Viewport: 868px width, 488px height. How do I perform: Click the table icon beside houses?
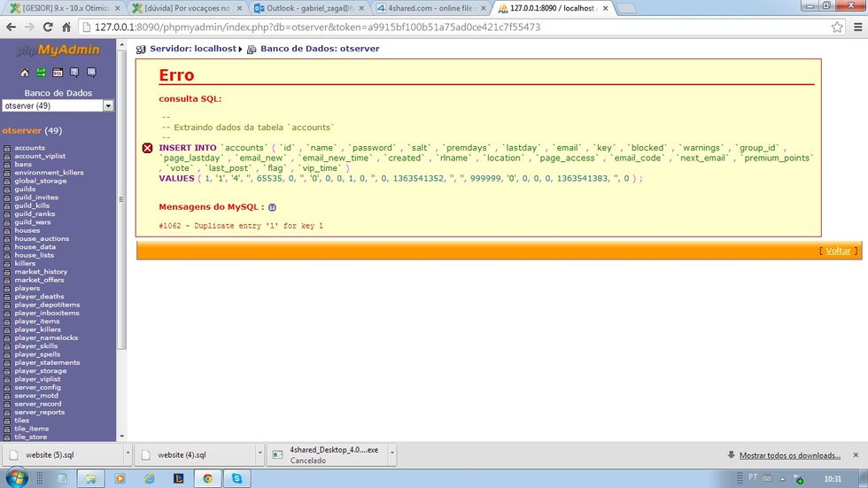point(7,231)
